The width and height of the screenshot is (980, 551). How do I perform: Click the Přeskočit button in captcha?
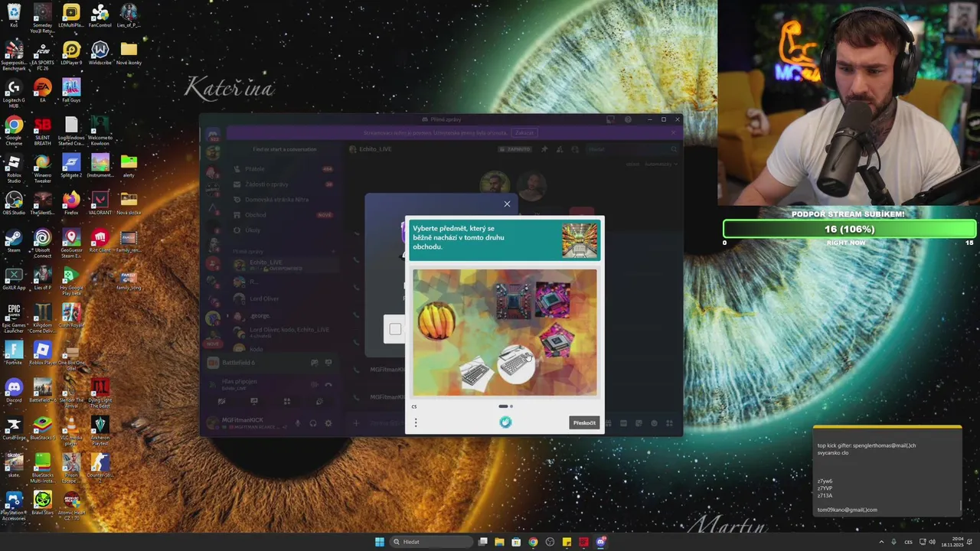tap(584, 422)
